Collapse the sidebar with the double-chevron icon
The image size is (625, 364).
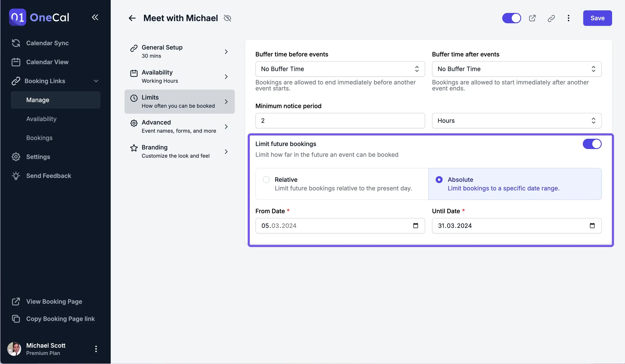click(95, 17)
